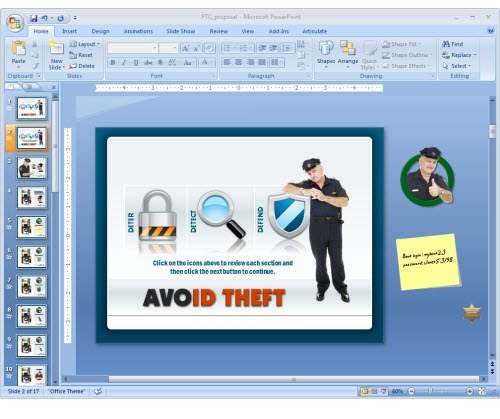Viewport: 500px width, 419px height.
Task: Open the font name combo box
Action: (132, 48)
